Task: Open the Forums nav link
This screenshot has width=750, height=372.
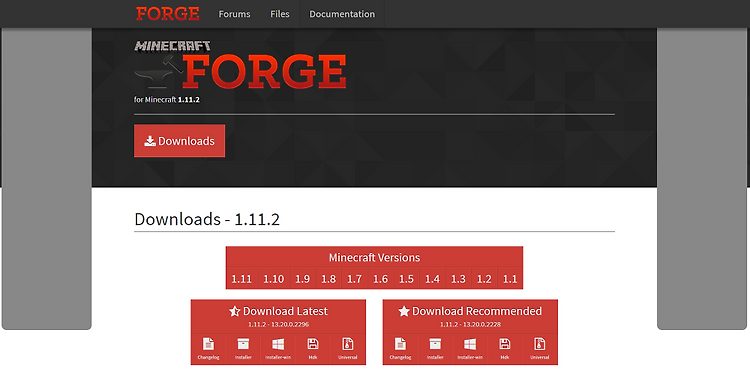Action: pos(234,14)
